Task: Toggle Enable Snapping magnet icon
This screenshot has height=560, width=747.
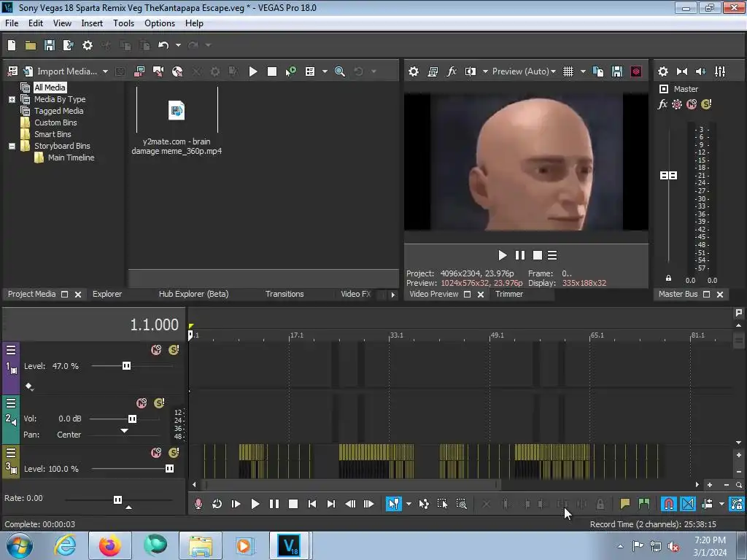Action: pyautogui.click(x=668, y=504)
